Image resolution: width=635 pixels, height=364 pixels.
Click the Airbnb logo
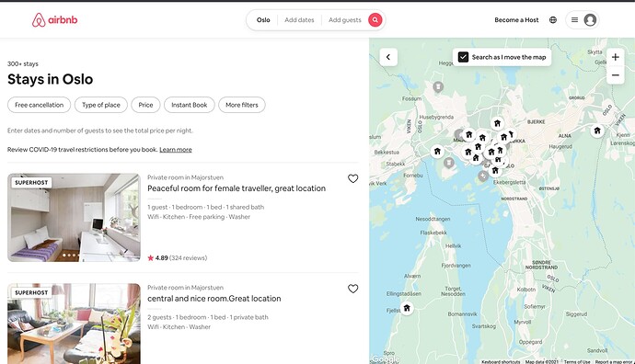tap(54, 20)
